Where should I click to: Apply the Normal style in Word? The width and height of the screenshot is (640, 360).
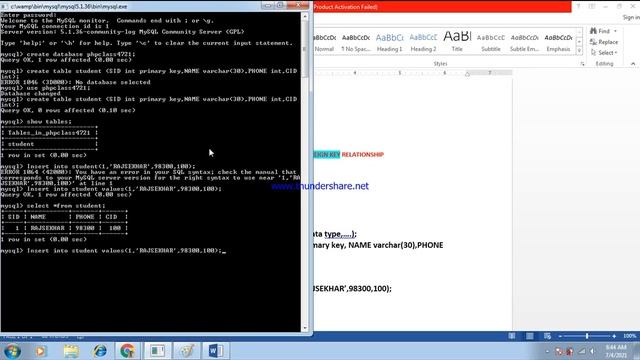click(325, 42)
